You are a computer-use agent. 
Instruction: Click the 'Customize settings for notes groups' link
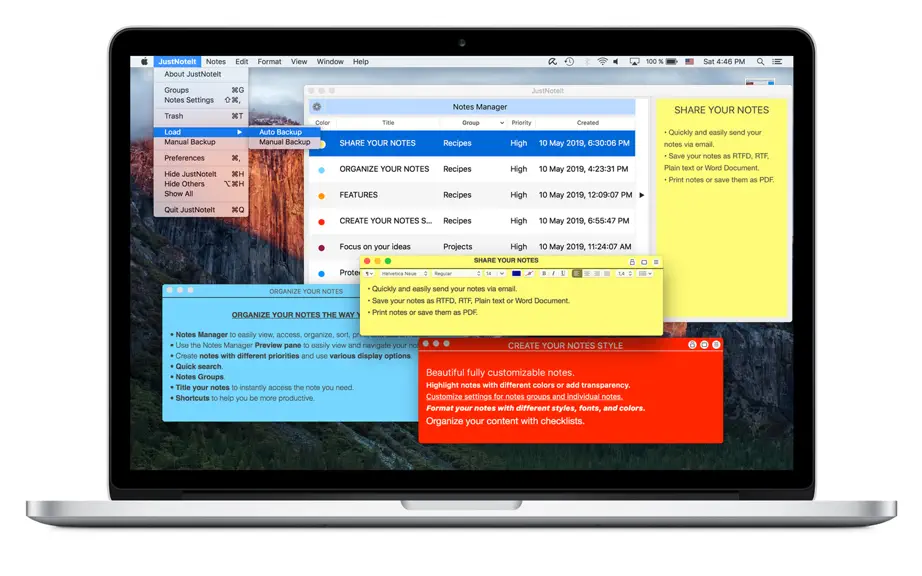click(524, 397)
